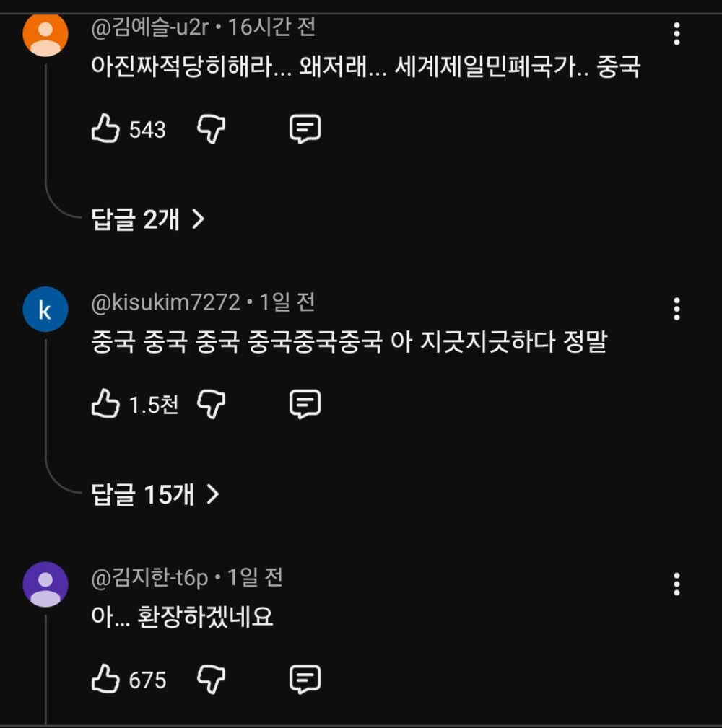Open more options for @kisukim7272's comment

(677, 309)
